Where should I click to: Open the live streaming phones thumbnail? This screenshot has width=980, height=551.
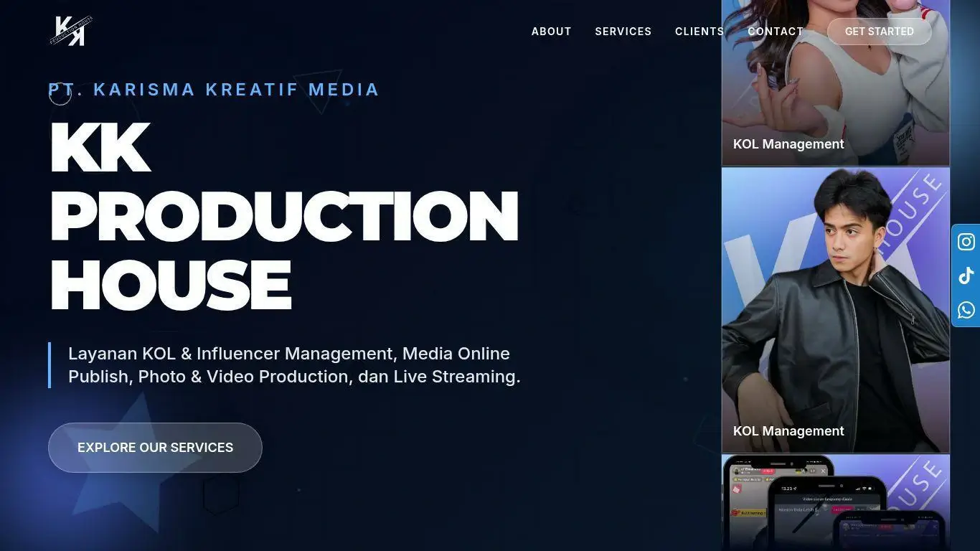pos(834,502)
